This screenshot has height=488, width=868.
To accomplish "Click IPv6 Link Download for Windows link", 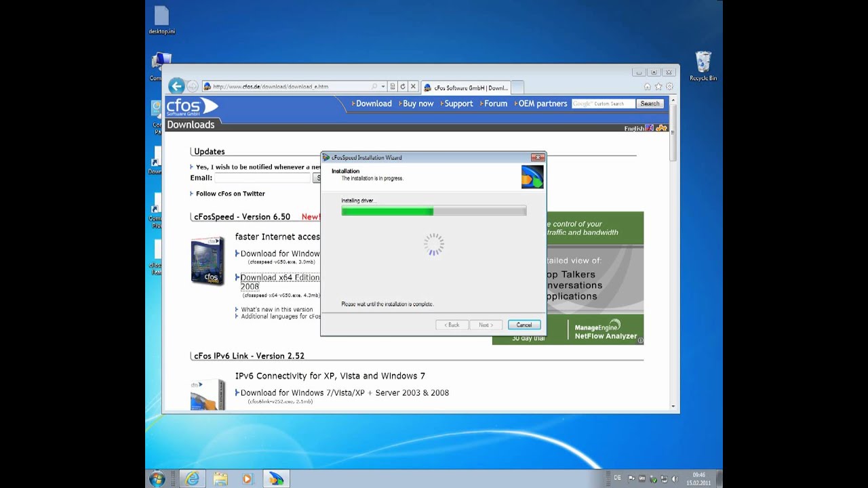I will click(x=344, y=393).
